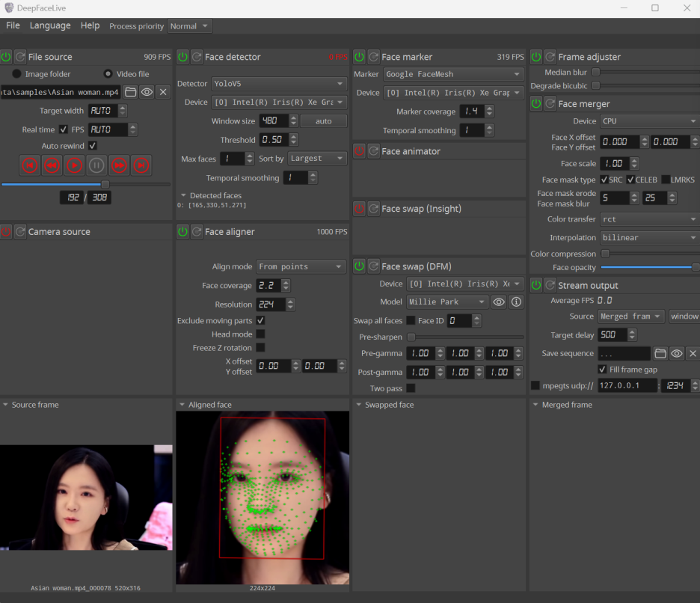
Task: Play the source video
Action: point(75,165)
